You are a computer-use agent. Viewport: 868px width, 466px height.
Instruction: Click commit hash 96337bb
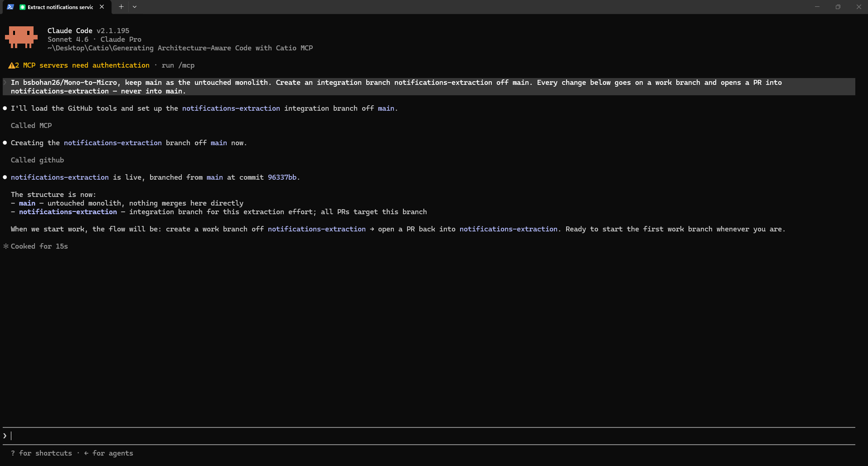click(x=282, y=177)
